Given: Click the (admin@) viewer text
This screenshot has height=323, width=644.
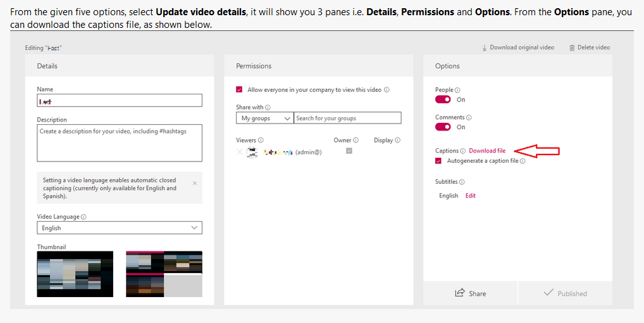Looking at the screenshot, I should click(309, 153).
